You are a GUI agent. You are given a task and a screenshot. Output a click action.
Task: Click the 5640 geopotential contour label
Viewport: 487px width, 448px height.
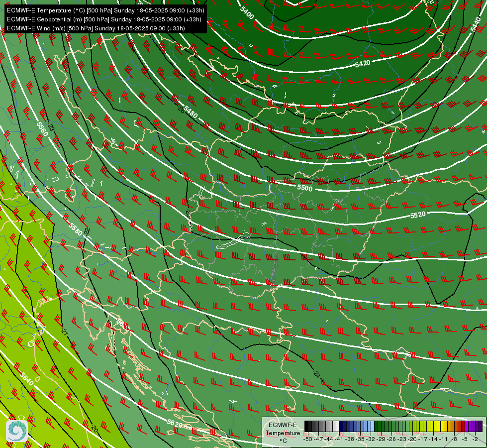click(x=26, y=378)
